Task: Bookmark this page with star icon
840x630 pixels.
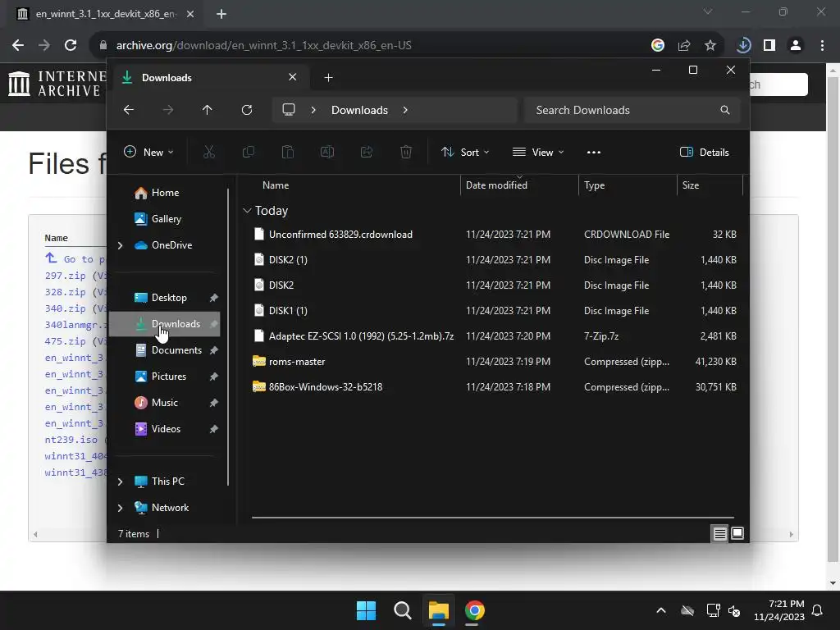Action: click(710, 46)
